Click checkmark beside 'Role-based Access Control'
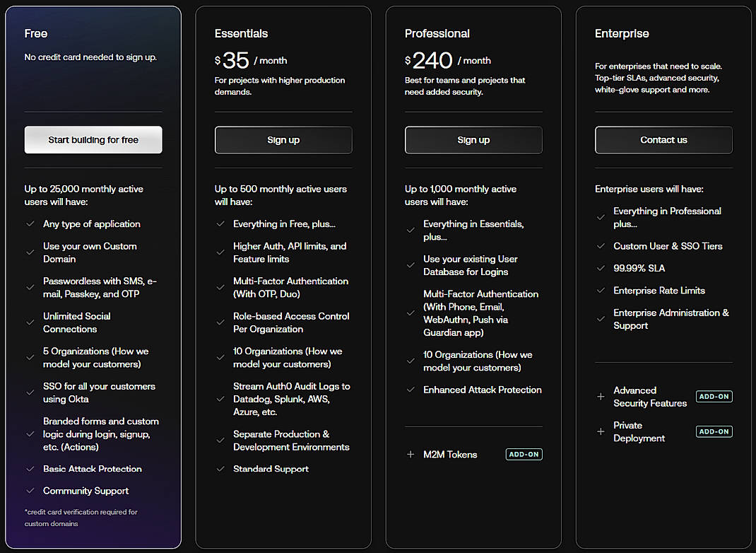This screenshot has width=756, height=553. 220,322
